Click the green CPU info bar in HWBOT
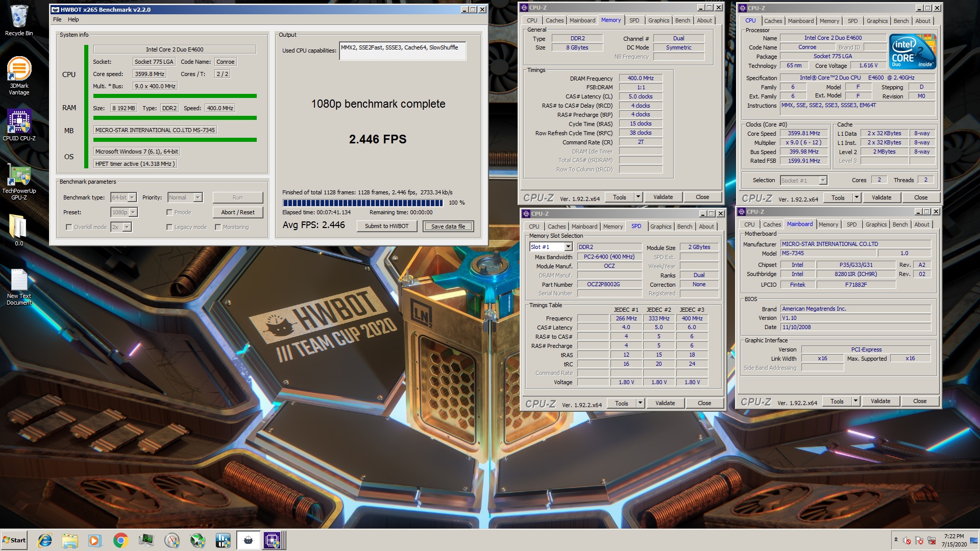The image size is (980, 551). point(86,106)
